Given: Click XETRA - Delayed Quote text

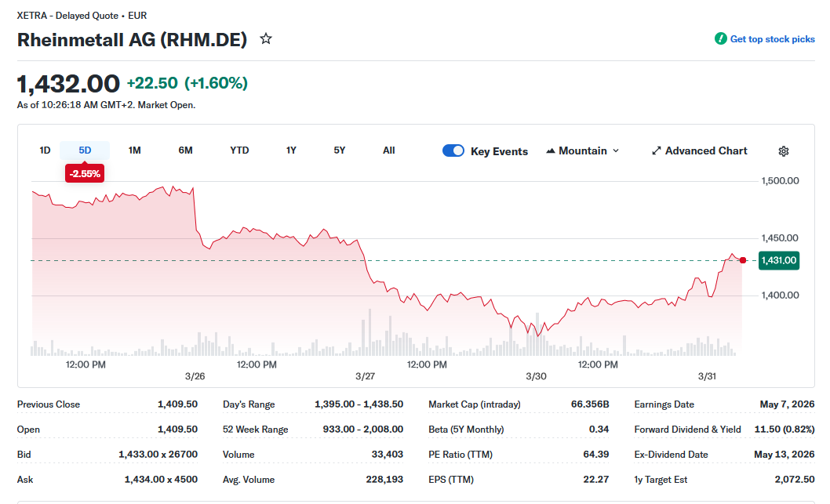Looking at the screenshot, I should [67, 16].
